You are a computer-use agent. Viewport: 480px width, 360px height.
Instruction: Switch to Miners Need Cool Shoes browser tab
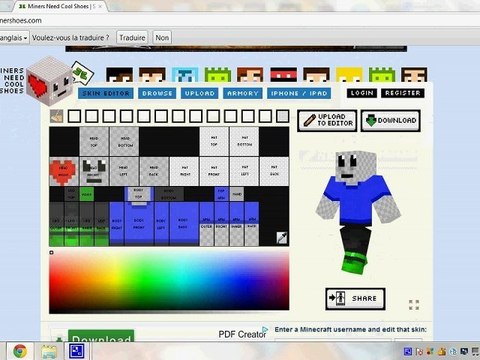point(60,6)
